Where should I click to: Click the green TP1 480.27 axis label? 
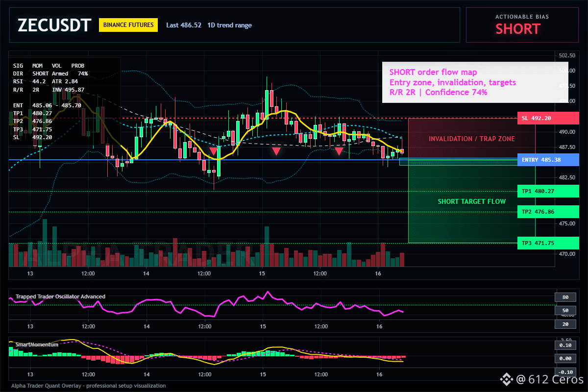coord(548,191)
